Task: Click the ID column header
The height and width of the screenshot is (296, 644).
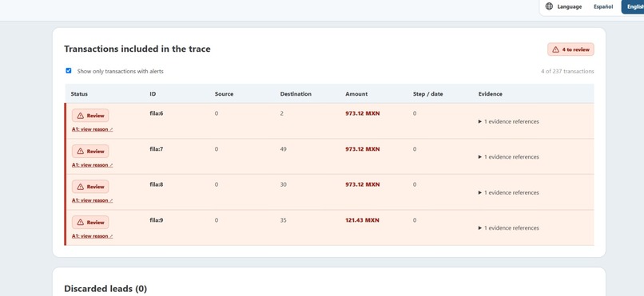Action: click(x=153, y=94)
